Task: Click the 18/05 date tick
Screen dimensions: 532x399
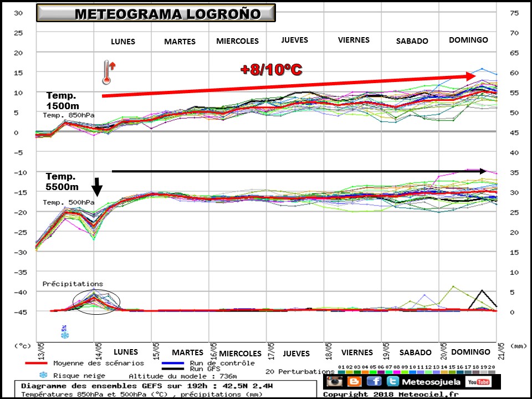Action: [329, 351]
